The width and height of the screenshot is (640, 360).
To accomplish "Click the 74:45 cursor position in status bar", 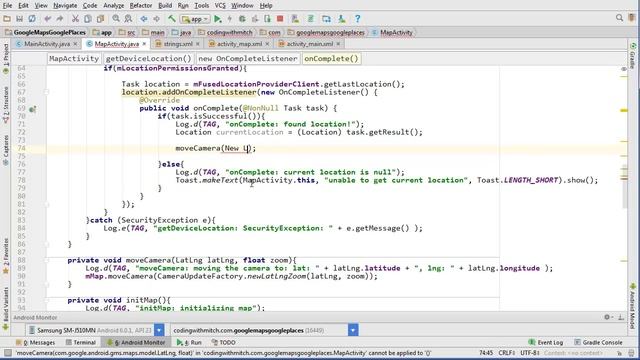I will 486,353.
